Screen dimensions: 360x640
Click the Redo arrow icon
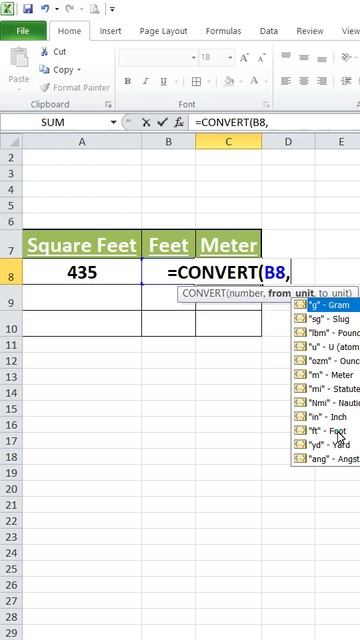[x=69, y=9]
